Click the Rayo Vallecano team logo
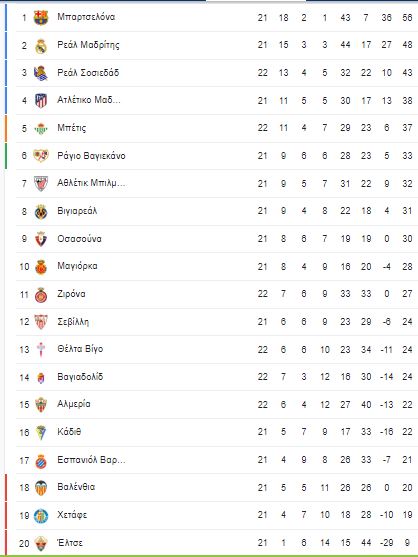The width and height of the screenshot is (418, 557). [x=41, y=156]
